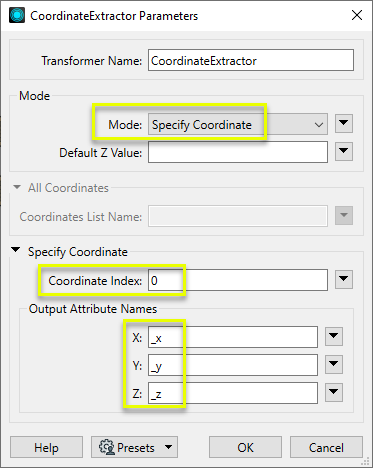
Task: Open the arrow menu beside Default Z Value
Action: coord(344,152)
